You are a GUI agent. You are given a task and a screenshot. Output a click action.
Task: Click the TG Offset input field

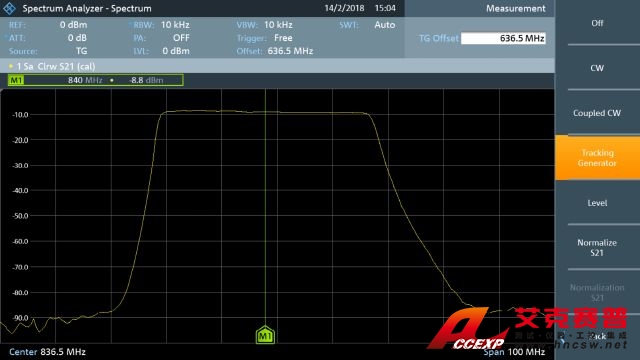[x=503, y=38]
